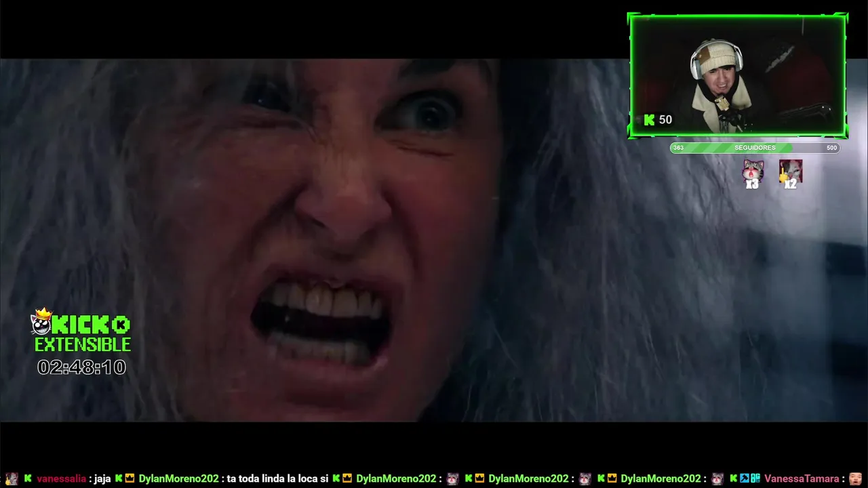Click the blue badge before VanessaTamara
This screenshot has height=488, width=868.
pyautogui.click(x=745, y=479)
